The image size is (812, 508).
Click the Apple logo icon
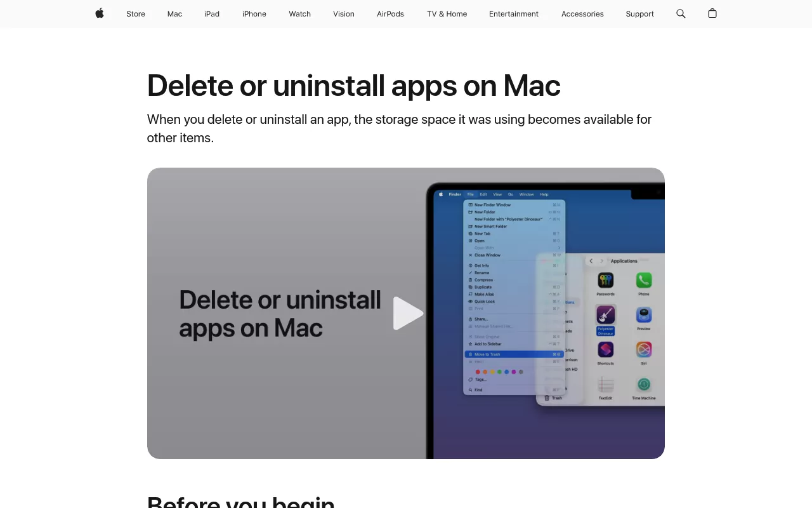[x=100, y=13]
